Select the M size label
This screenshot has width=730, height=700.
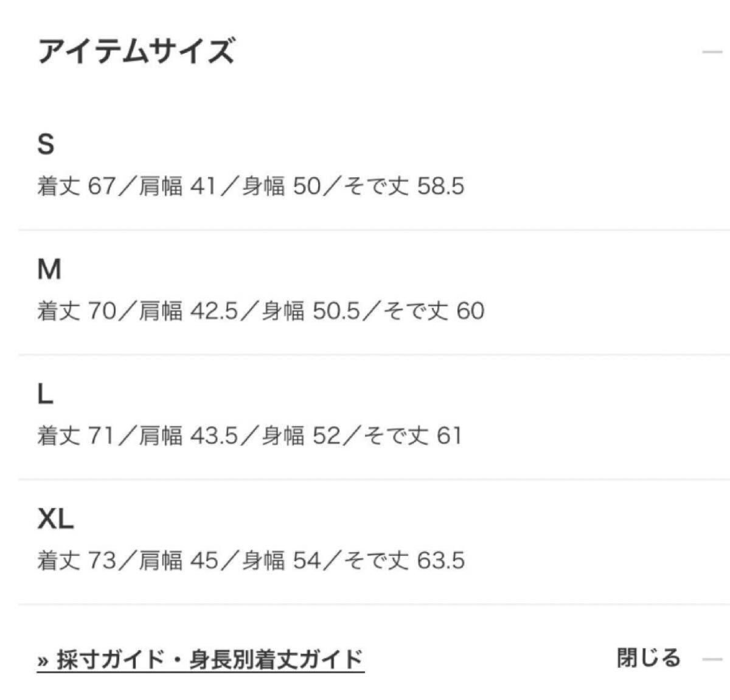click(49, 269)
